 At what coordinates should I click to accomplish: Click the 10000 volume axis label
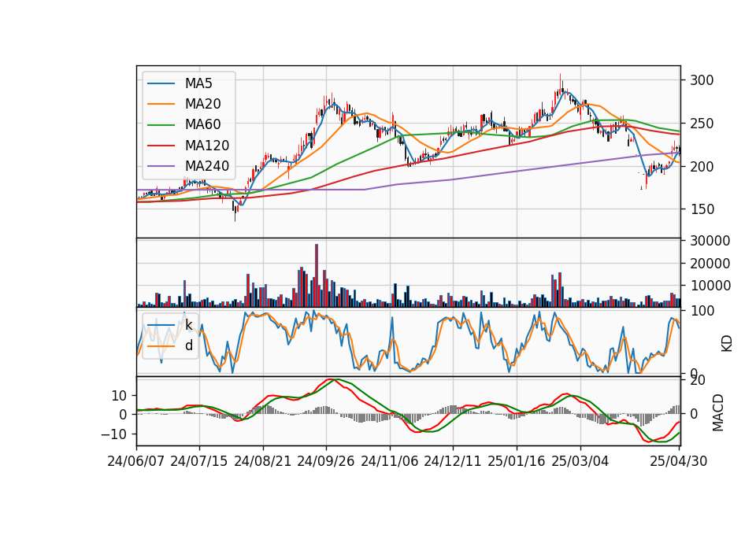click(710, 286)
